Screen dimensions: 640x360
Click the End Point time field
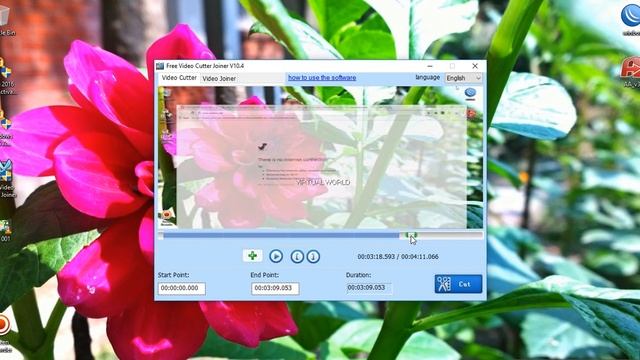(x=275, y=288)
